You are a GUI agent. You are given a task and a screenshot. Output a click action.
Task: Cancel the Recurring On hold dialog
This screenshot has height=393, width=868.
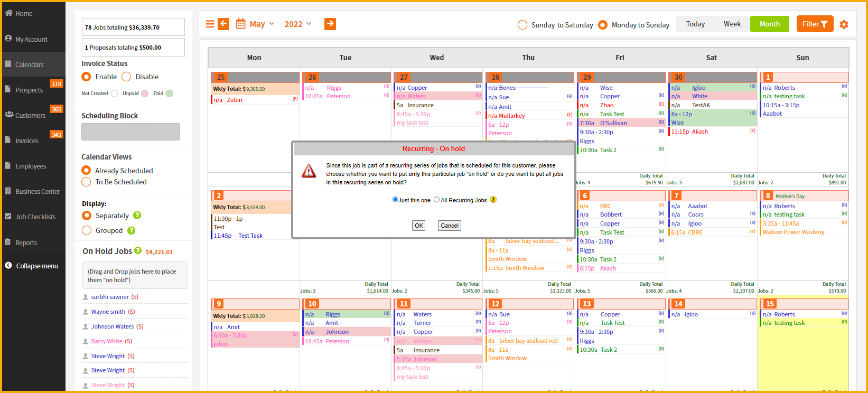(x=450, y=226)
